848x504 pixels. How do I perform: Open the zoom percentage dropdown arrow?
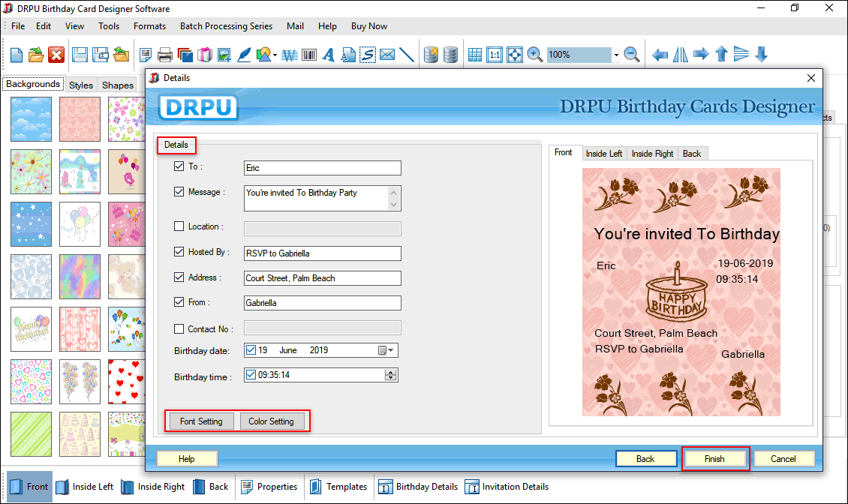coord(616,55)
